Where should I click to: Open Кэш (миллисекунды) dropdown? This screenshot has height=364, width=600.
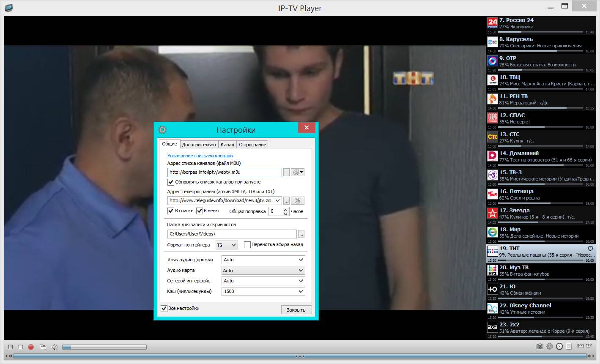coord(263,291)
